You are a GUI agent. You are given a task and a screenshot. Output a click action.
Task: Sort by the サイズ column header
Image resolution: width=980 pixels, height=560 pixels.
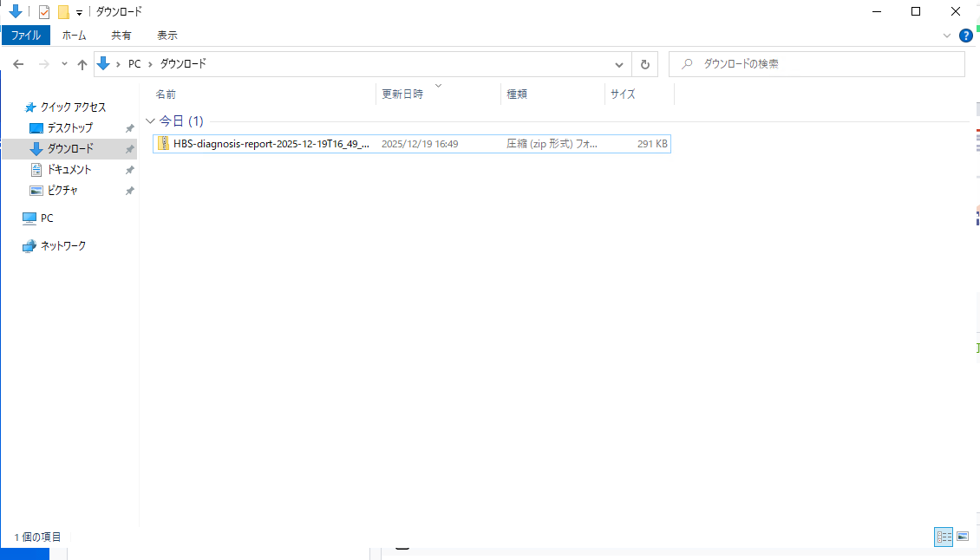click(623, 94)
